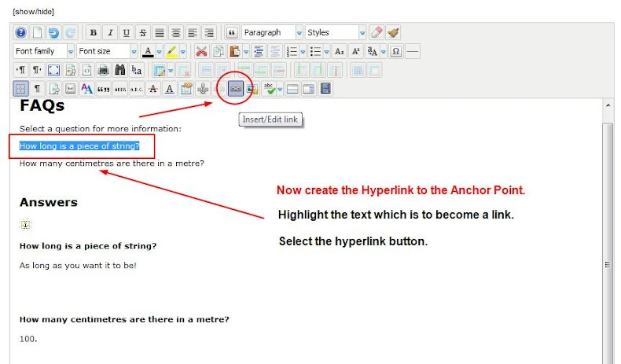
Task: Cut selection with the scissors icon
Action: pos(201,51)
